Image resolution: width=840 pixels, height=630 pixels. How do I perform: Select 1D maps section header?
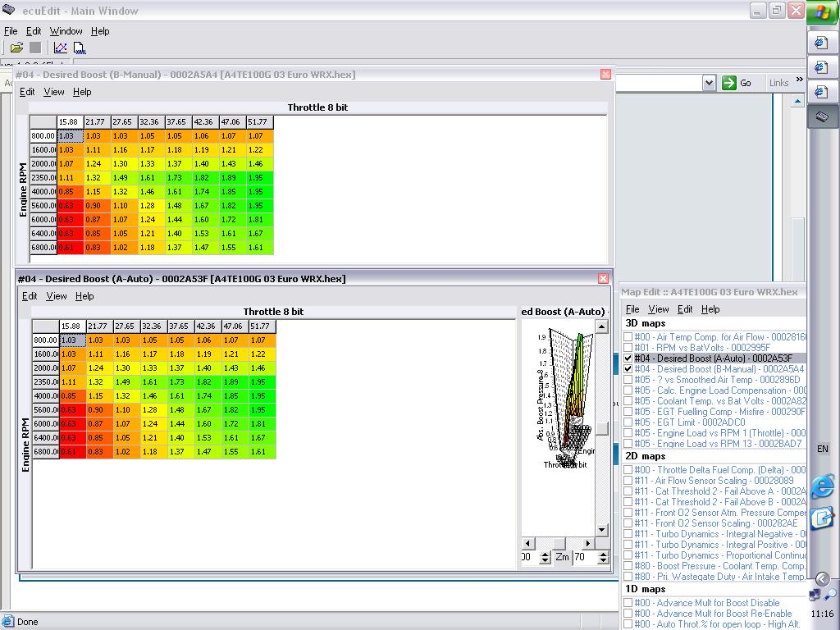[x=646, y=589]
